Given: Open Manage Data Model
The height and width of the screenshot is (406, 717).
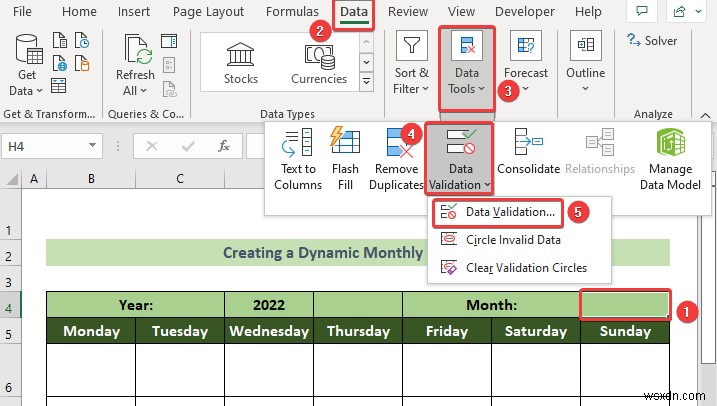Looking at the screenshot, I should tap(670, 159).
